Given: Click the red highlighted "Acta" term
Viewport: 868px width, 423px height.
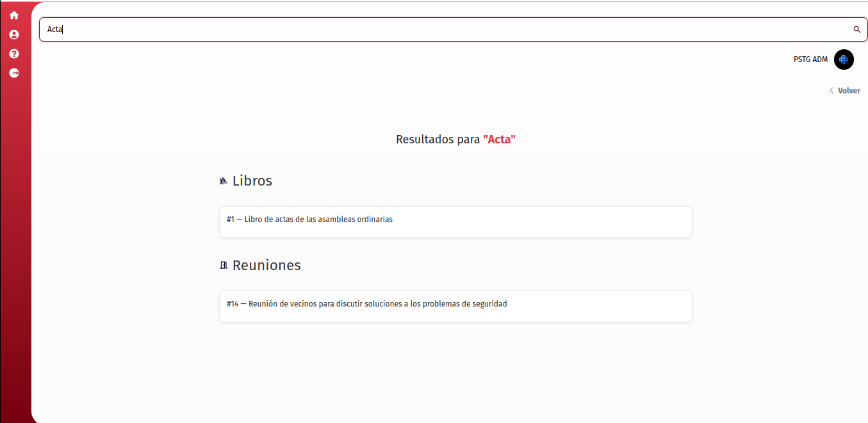Looking at the screenshot, I should point(499,140).
